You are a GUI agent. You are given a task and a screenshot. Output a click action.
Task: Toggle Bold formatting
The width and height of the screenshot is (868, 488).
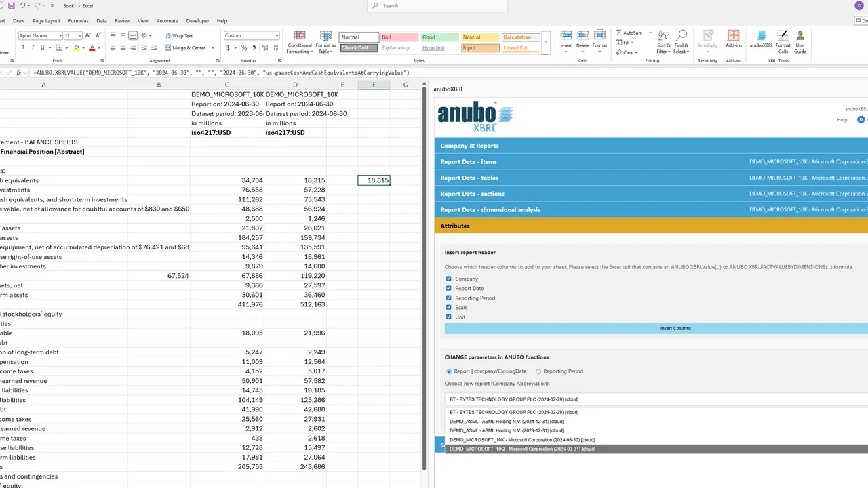click(23, 48)
